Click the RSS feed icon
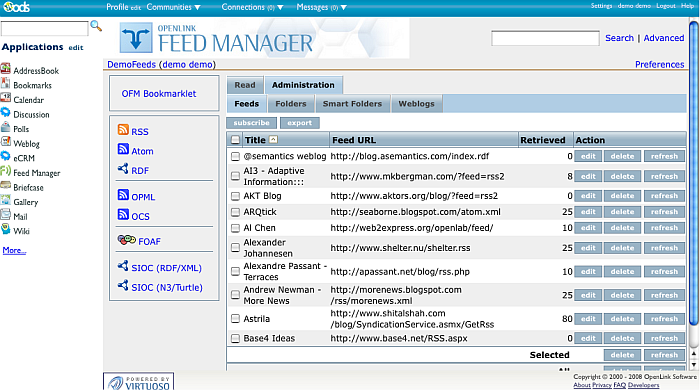The height and width of the screenshot is (390, 700). [x=123, y=130]
